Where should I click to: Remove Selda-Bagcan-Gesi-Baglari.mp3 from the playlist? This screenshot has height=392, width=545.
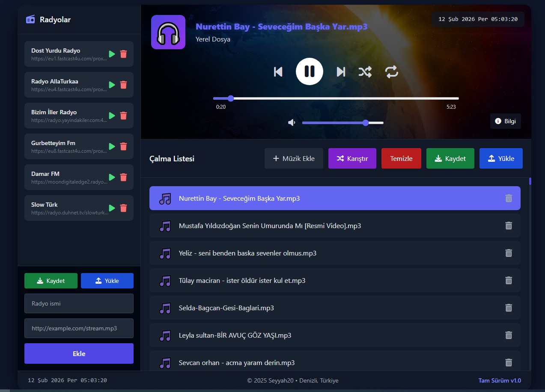508,308
